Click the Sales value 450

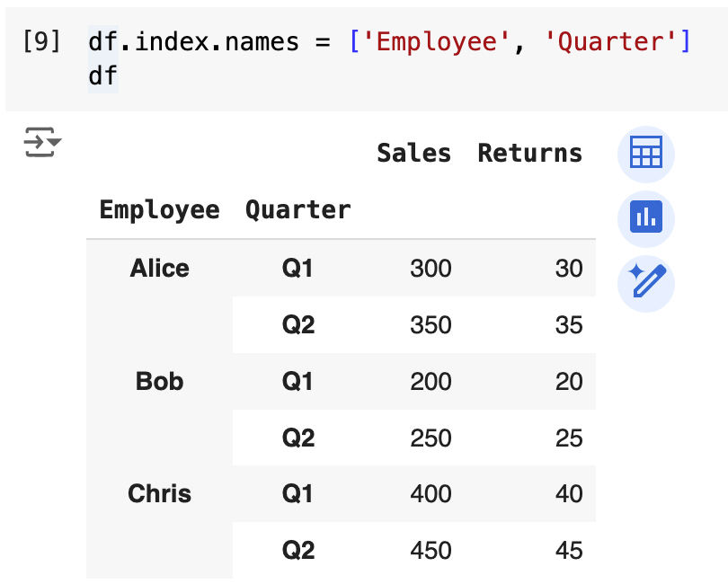[431, 550]
